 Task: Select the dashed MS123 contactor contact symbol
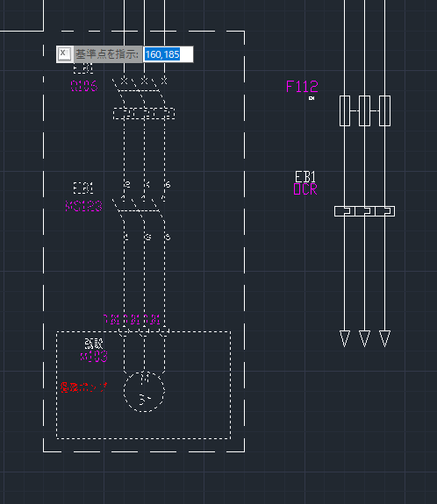139,209
